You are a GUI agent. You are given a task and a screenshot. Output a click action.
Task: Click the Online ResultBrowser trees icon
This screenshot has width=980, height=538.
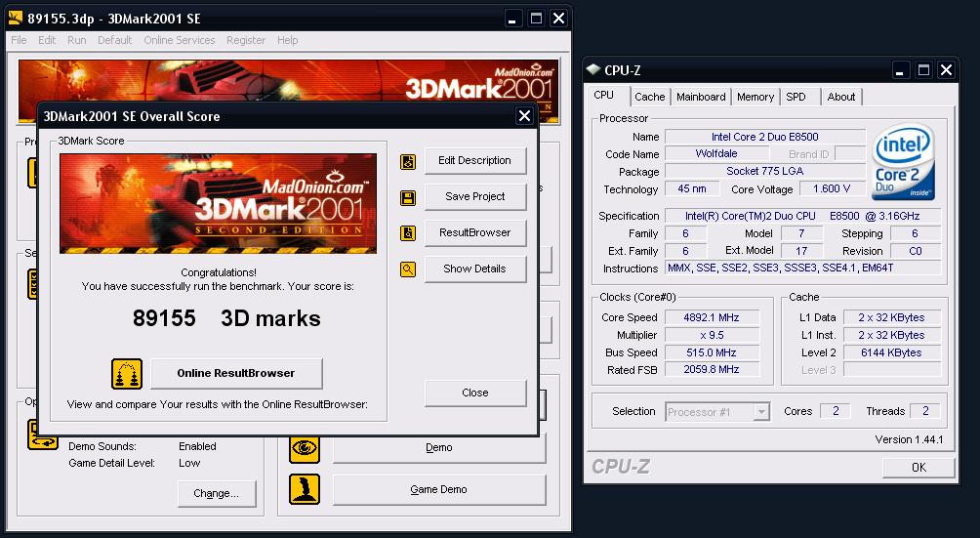[127, 374]
